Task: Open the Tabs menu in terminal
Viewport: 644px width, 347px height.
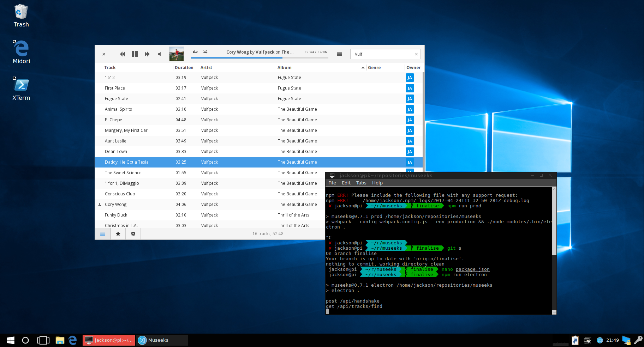Action: 361,183
